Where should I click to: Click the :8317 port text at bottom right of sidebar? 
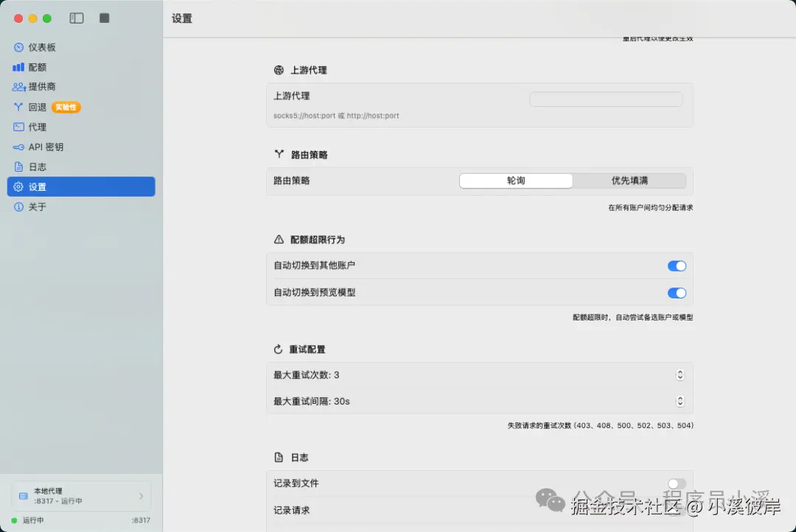click(141, 520)
